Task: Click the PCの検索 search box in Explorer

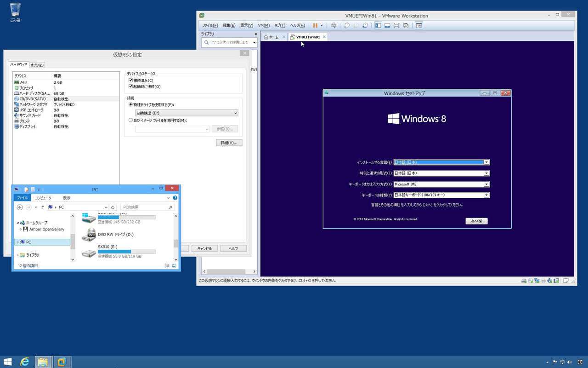Action: 147,207
